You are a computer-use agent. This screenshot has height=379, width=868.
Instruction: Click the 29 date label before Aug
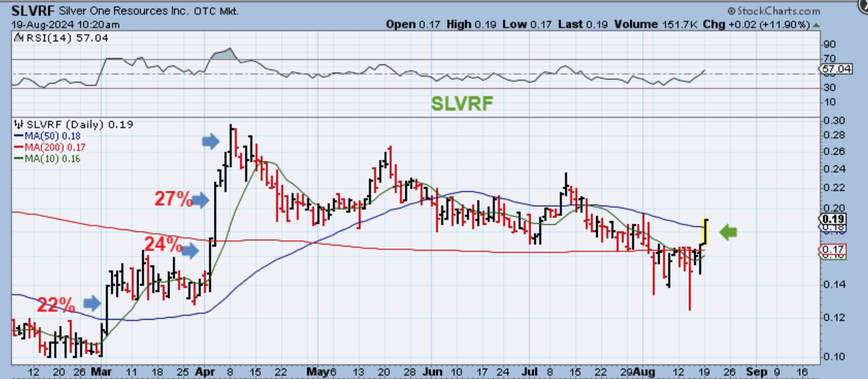click(x=627, y=372)
